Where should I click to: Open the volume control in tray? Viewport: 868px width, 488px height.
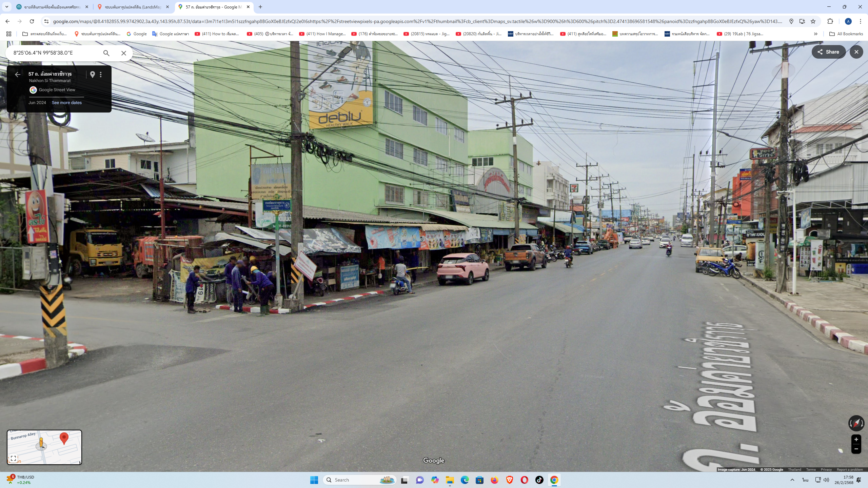point(826,480)
